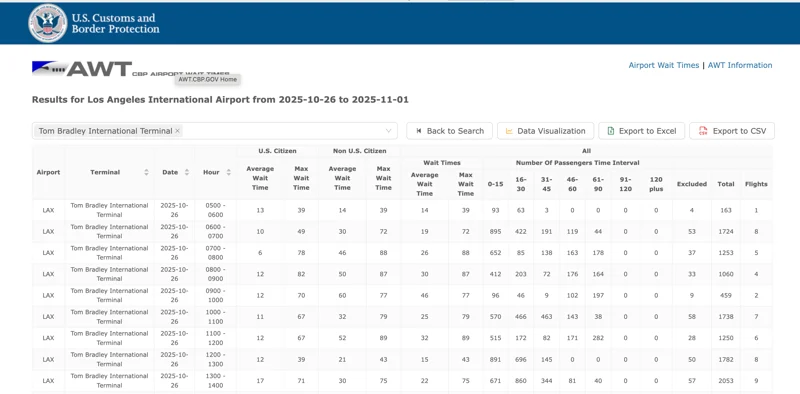Image resolution: width=800 pixels, height=394 pixels.
Task: Click the Flights column header
Action: [x=756, y=184]
